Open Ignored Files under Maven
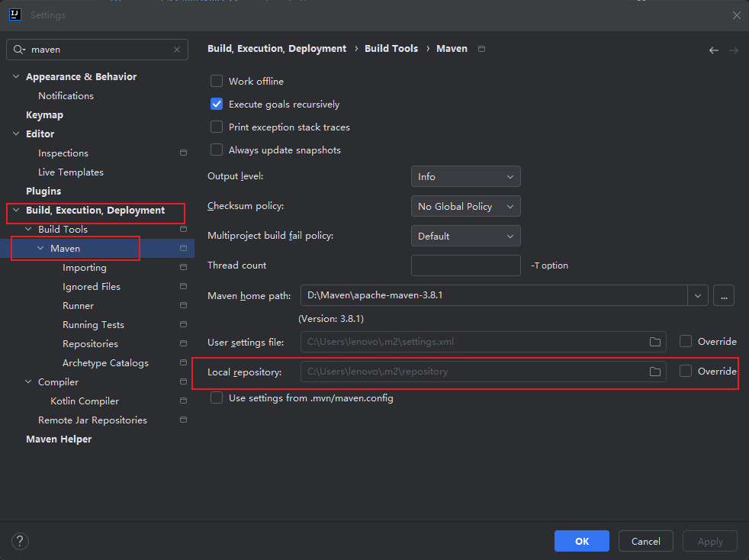This screenshot has width=749, height=560. [x=92, y=287]
